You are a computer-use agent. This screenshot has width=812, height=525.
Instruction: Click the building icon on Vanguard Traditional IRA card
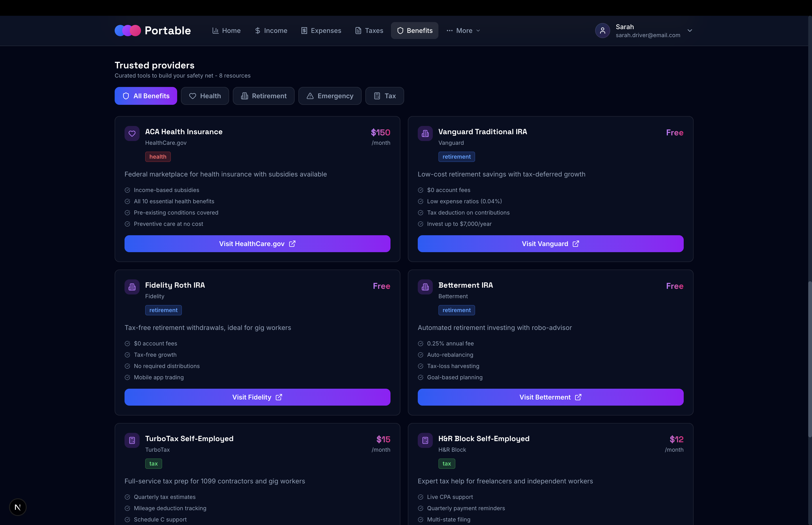425,134
